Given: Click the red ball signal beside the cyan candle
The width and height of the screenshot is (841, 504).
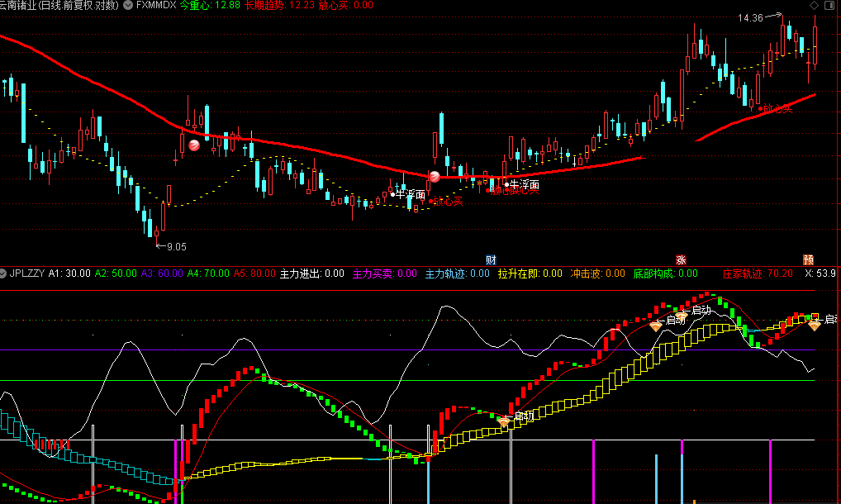Looking at the screenshot, I should [194, 145].
